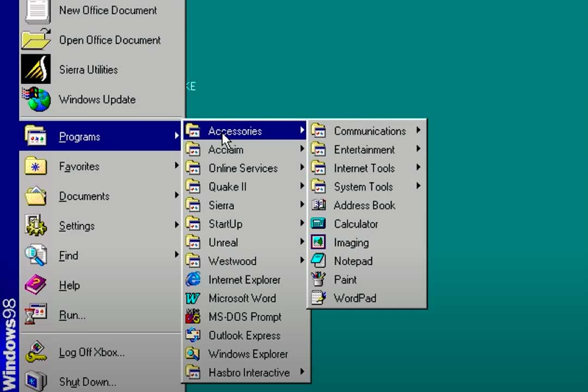Open the Westwood program group
588x392 pixels.
click(x=245, y=261)
